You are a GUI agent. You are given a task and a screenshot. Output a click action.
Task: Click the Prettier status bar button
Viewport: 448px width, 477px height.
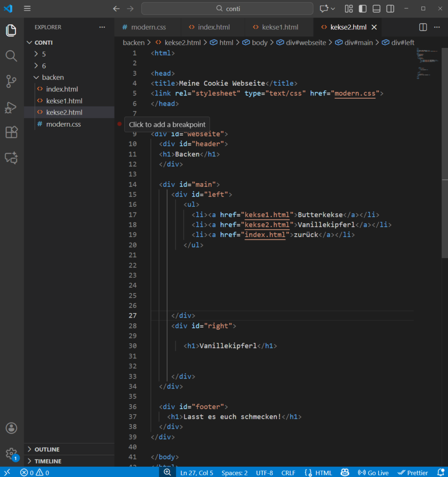click(x=413, y=472)
